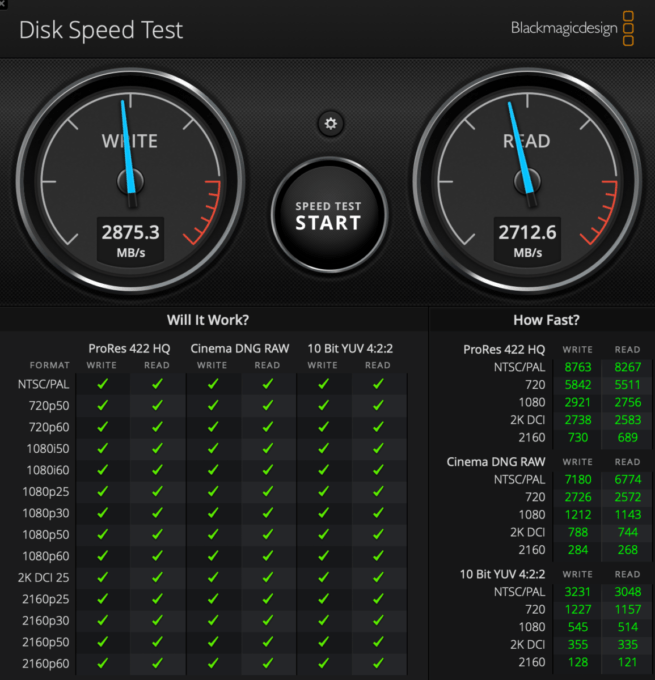Click Cinema DNG 720 read value 2572
Viewport: 655px width, 680px height.
628,497
